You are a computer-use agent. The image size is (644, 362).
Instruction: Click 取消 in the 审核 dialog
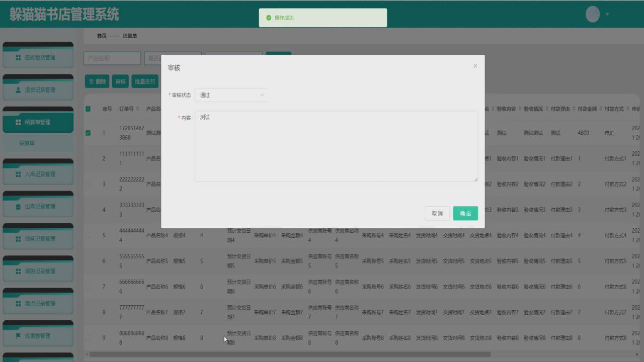(x=437, y=213)
